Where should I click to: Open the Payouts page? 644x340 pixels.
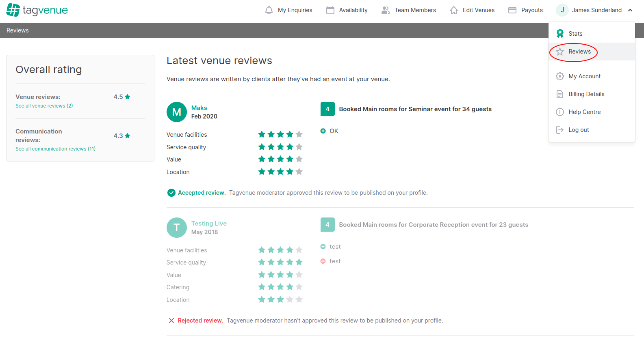click(526, 10)
